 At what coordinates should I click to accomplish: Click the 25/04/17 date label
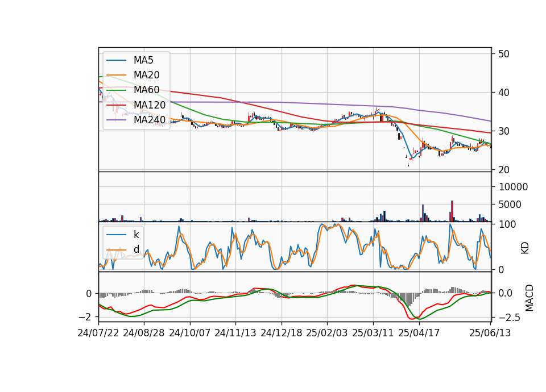(419, 333)
